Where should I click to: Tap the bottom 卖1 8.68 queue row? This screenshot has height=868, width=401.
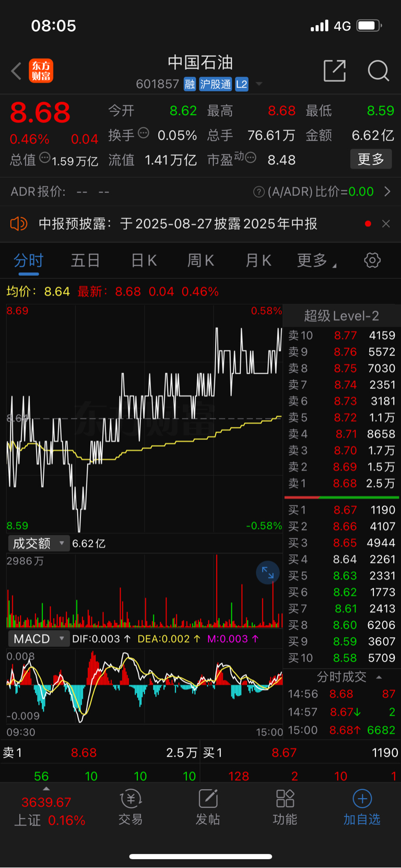pos(100,753)
